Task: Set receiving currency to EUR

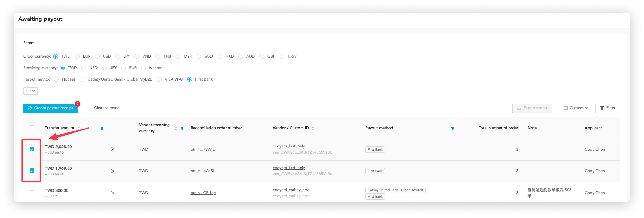Action: click(123, 68)
